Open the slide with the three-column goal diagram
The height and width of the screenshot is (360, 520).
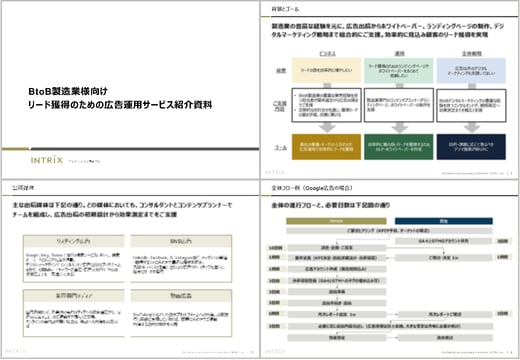(x=390, y=90)
